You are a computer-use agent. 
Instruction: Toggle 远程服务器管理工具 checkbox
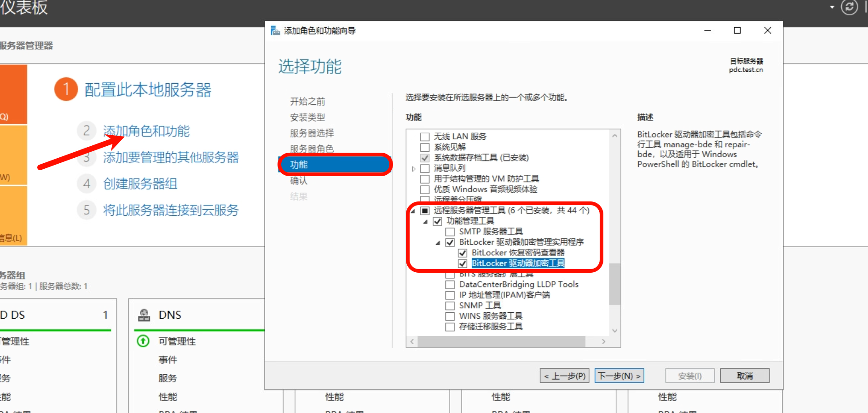(425, 211)
